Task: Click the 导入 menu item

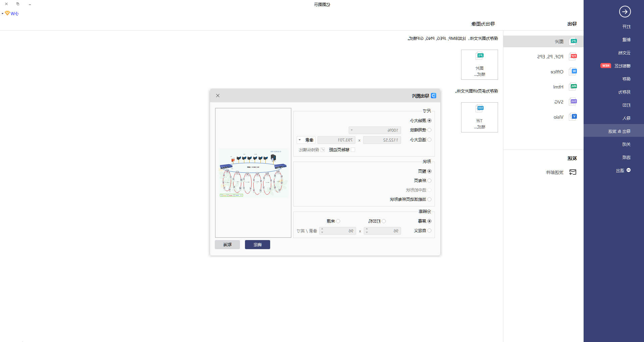Action: click(x=626, y=118)
